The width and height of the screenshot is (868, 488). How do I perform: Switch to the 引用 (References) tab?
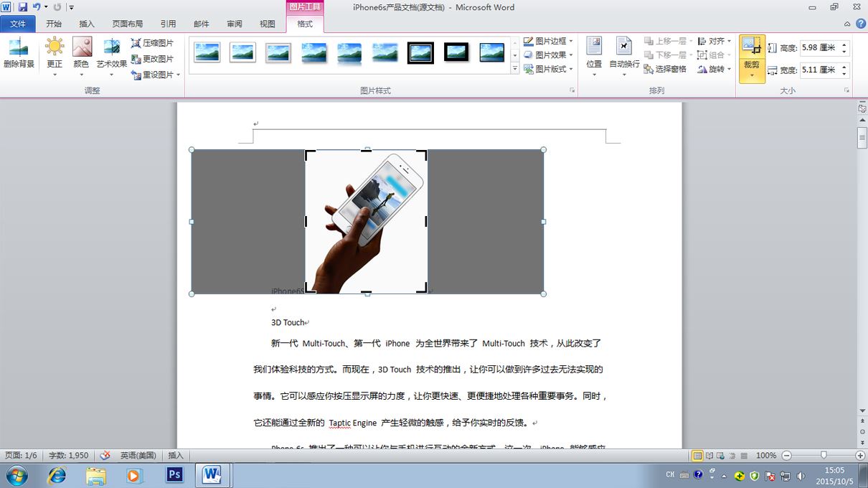pos(169,24)
